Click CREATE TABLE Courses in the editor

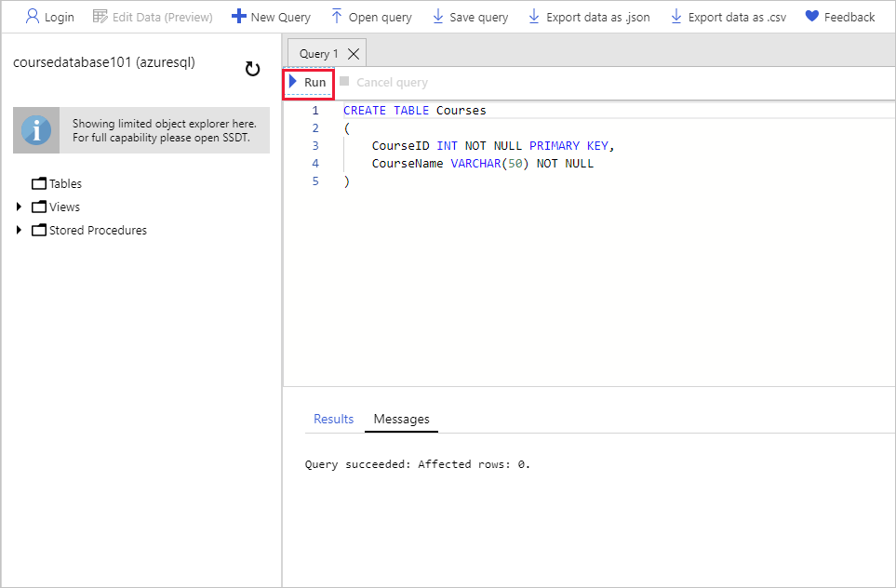[414, 111]
